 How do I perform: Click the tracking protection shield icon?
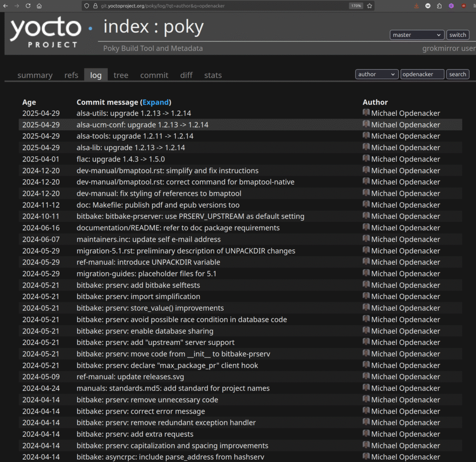point(87,6)
